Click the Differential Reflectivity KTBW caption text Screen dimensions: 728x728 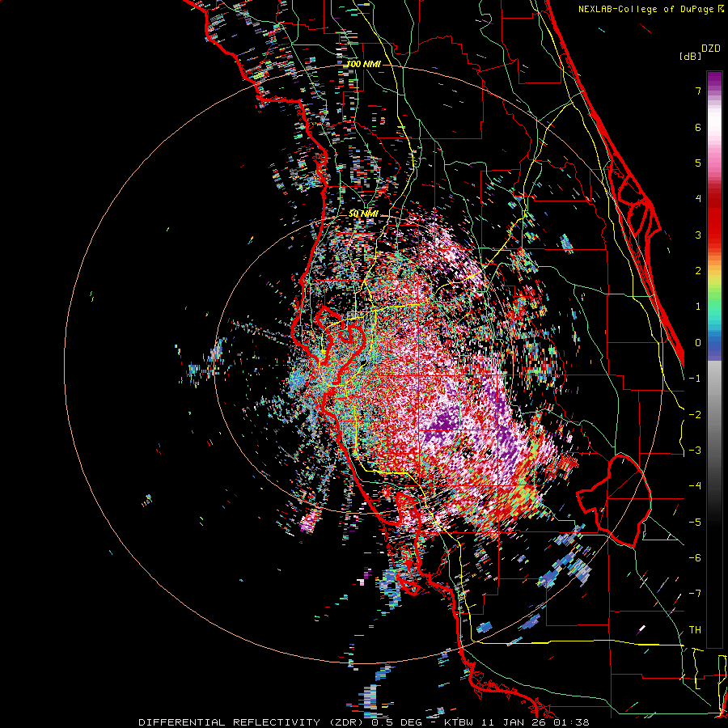pyautogui.click(x=363, y=722)
